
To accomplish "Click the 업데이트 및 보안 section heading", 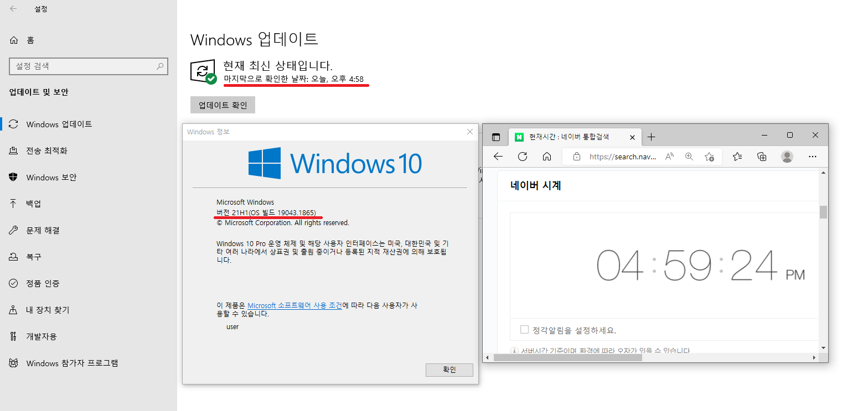I will coord(39,92).
